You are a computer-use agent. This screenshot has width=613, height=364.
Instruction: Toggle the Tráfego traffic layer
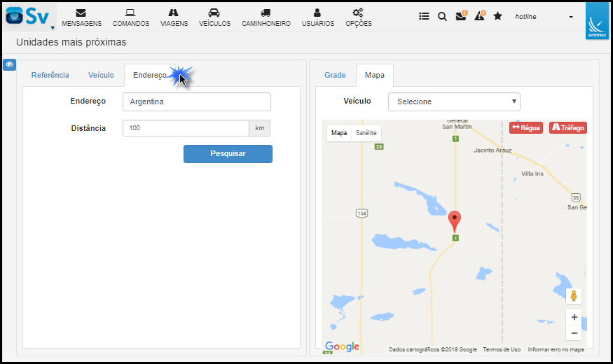567,127
